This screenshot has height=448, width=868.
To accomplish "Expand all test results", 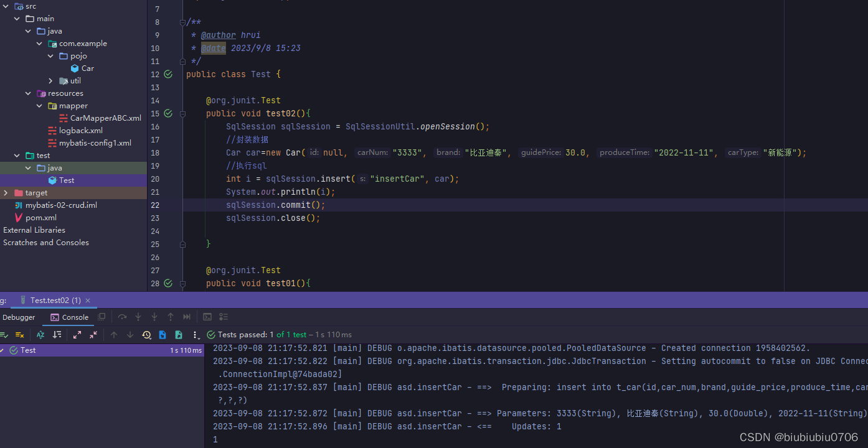I will tap(77, 335).
